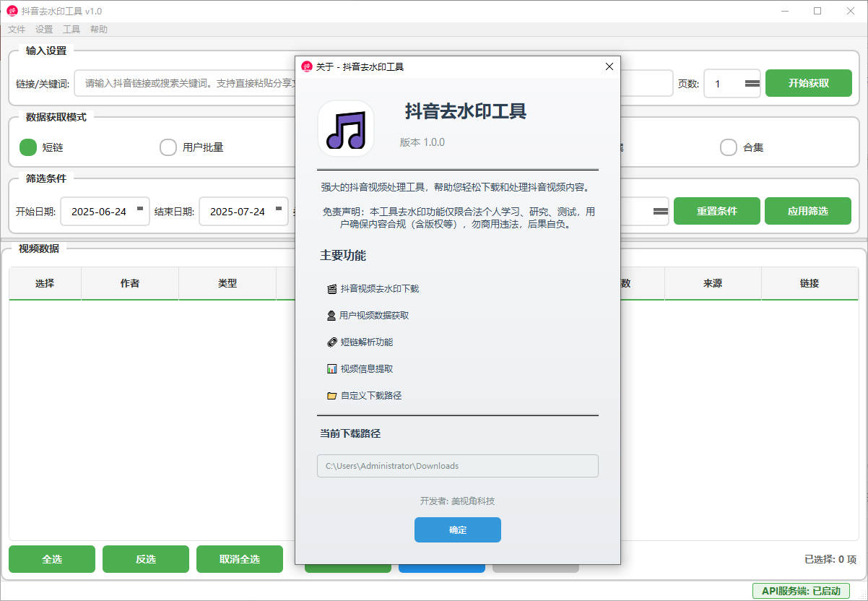This screenshot has width=868, height=601.
Task: Click the 当前下载路径 heading
Action: (350, 433)
